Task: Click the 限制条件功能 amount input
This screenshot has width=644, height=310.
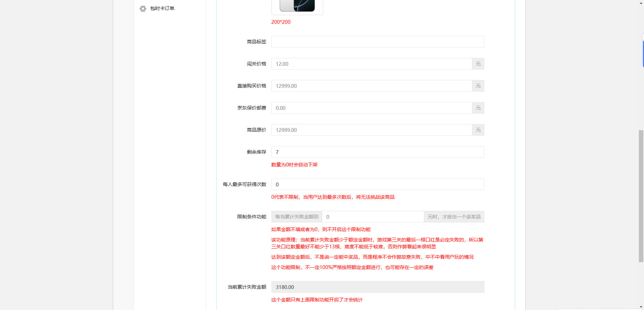Action: point(373,217)
